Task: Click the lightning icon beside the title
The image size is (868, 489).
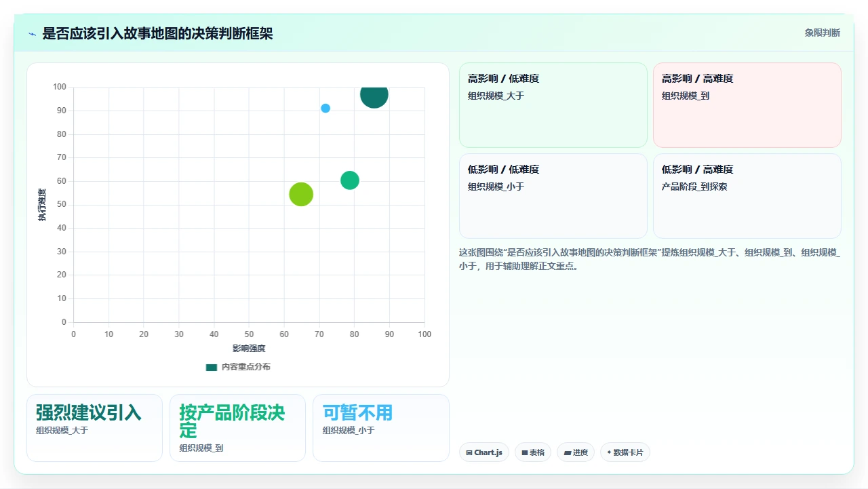Action: coord(32,33)
